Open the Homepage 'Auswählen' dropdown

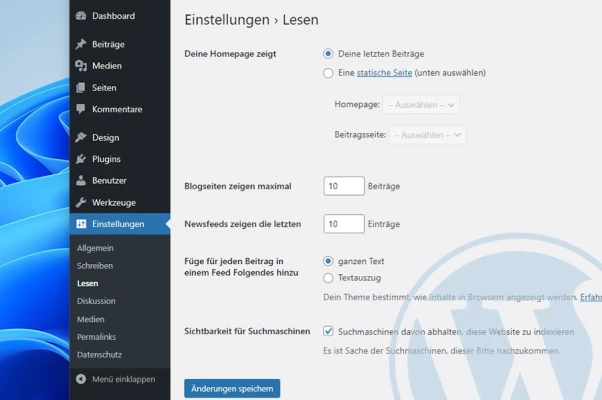click(421, 105)
